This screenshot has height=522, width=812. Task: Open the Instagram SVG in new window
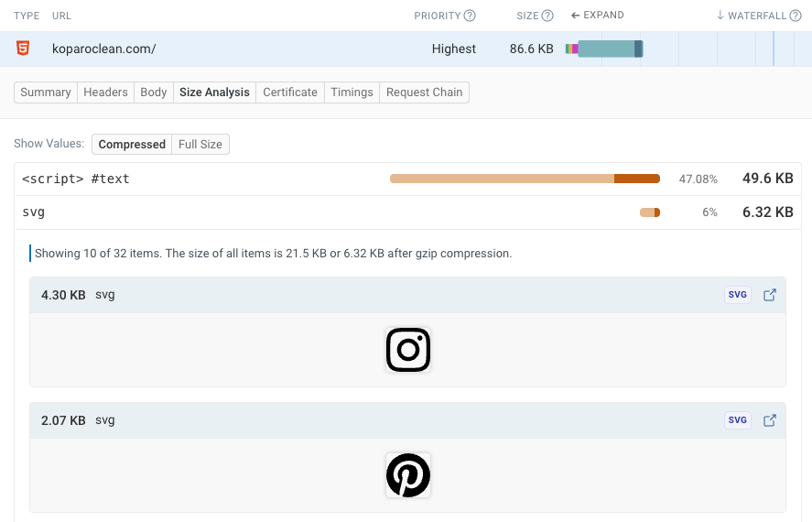tap(770, 295)
